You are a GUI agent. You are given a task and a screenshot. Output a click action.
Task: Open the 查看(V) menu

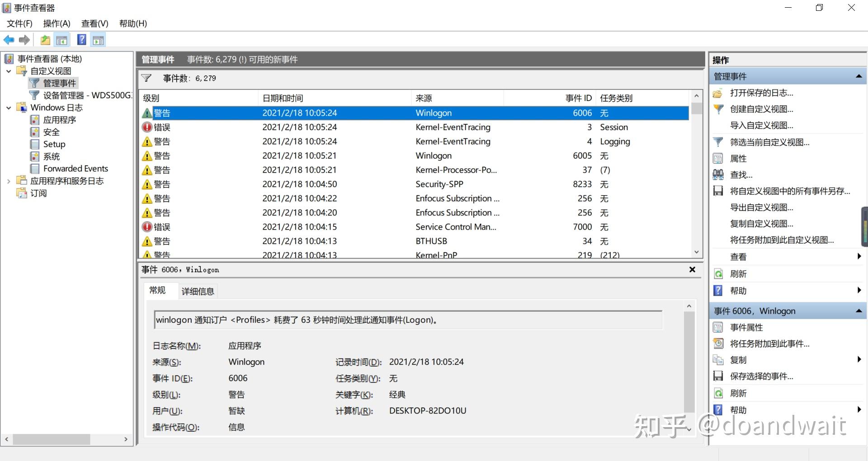tap(94, 23)
